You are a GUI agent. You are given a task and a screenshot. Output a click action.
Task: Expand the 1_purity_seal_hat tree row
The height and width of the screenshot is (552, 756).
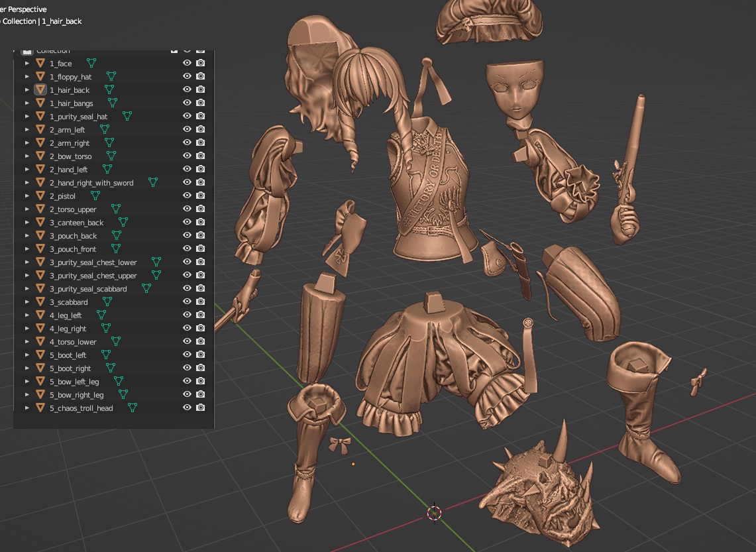click(x=27, y=116)
